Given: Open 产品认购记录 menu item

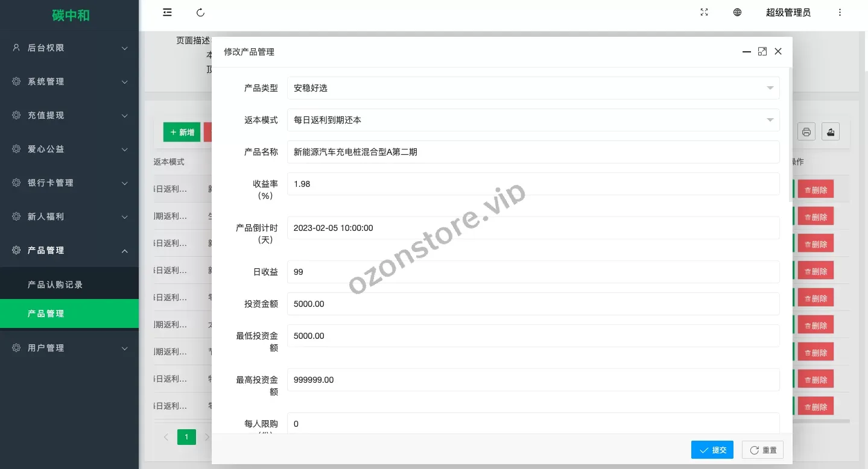Looking at the screenshot, I should coord(55,285).
